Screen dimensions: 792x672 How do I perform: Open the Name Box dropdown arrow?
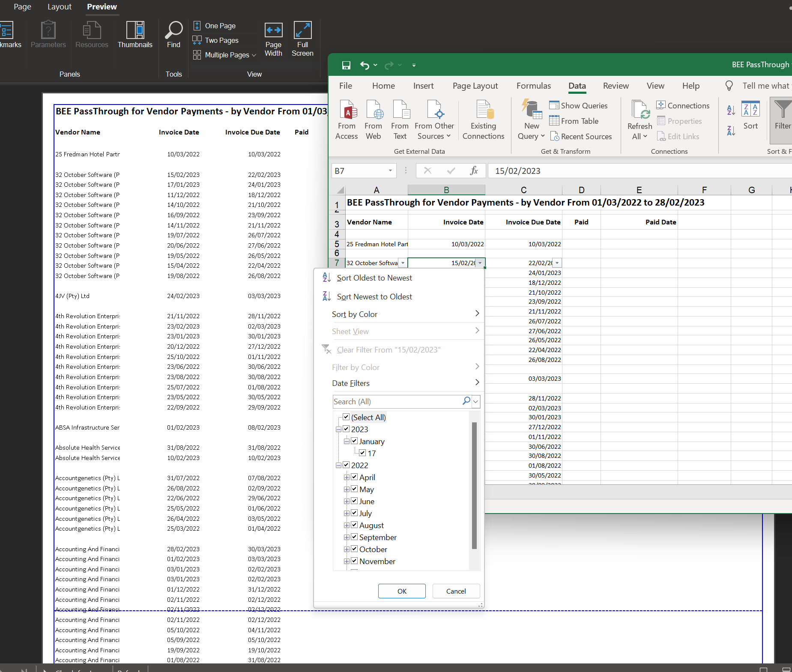tap(390, 170)
